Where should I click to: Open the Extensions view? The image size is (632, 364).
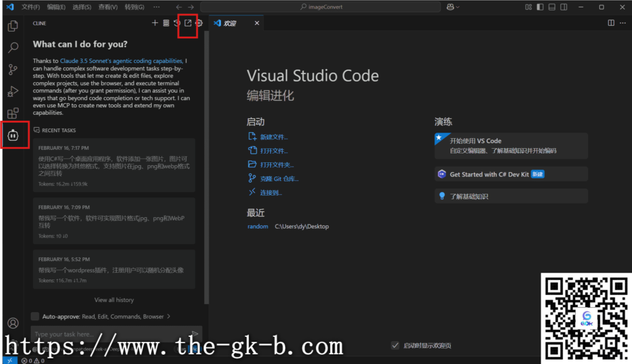(x=13, y=113)
